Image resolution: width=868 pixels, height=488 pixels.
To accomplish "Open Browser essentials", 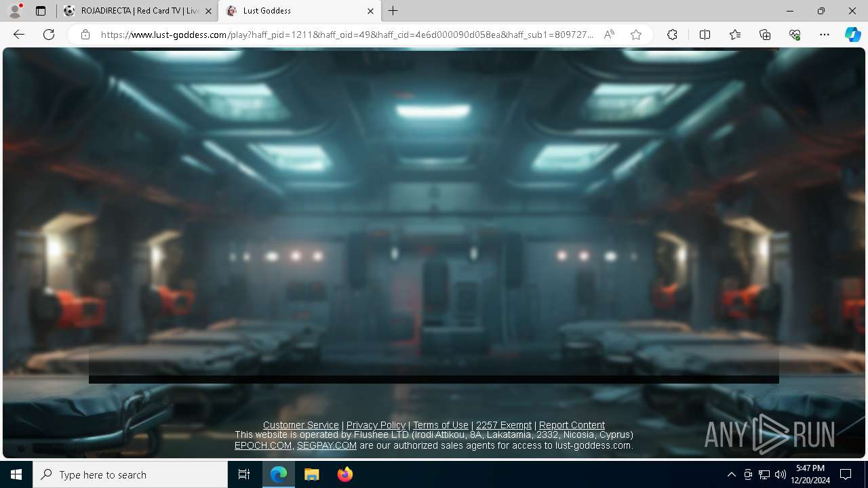I will (x=795, y=35).
